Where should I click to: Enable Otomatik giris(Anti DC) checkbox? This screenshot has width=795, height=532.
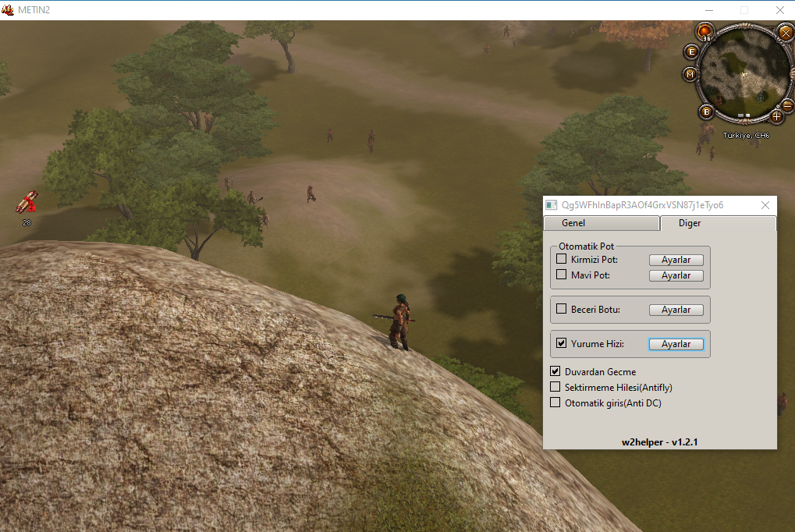555,403
